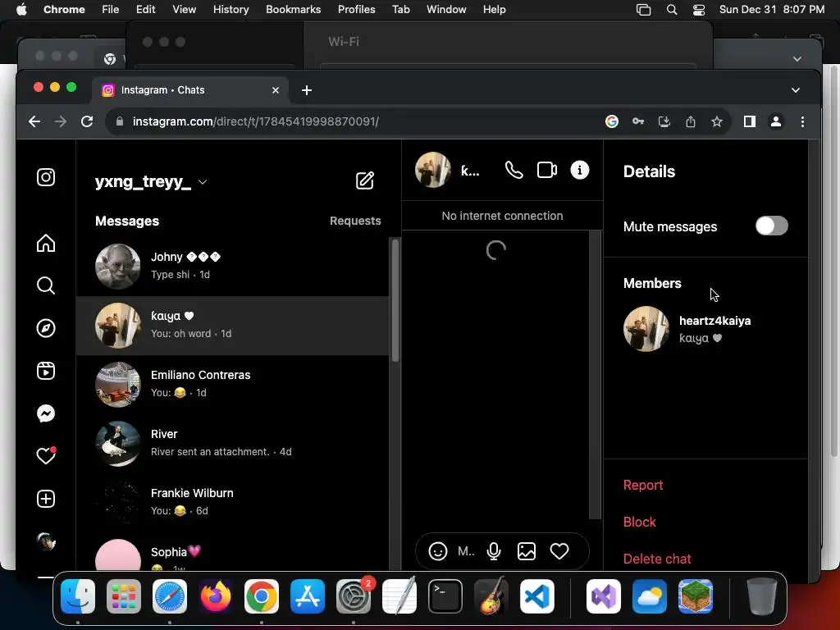Open the Profiles menu
This screenshot has width=840, height=630.
[356, 9]
